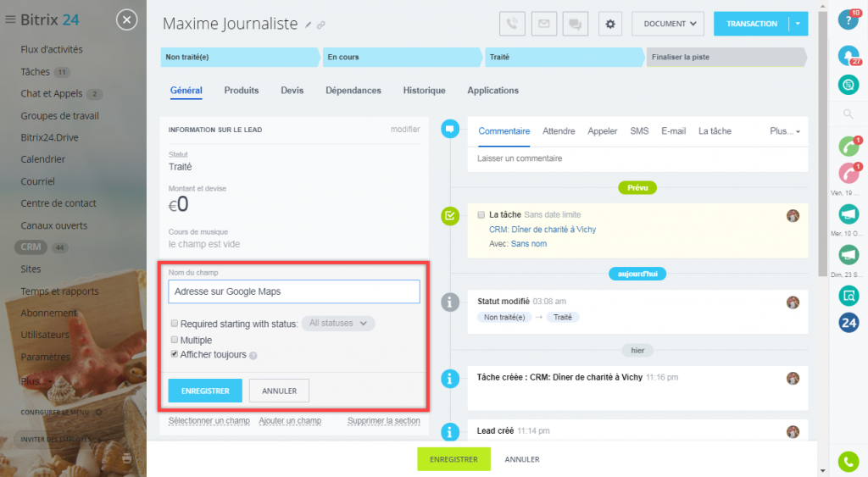Open green phone call with 1 badge
This screenshot has height=477, width=868.
coord(849,147)
